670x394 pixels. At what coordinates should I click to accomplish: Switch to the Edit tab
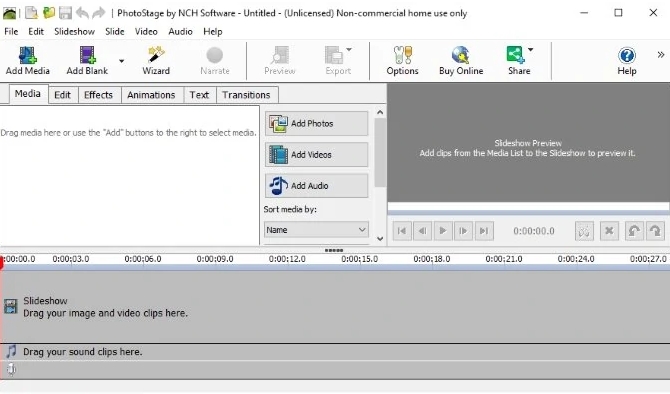click(62, 95)
